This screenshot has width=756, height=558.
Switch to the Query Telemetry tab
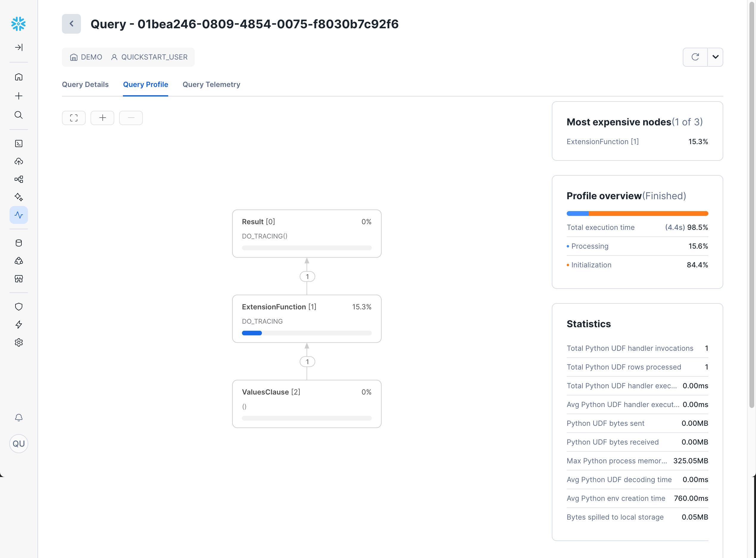[x=211, y=85]
